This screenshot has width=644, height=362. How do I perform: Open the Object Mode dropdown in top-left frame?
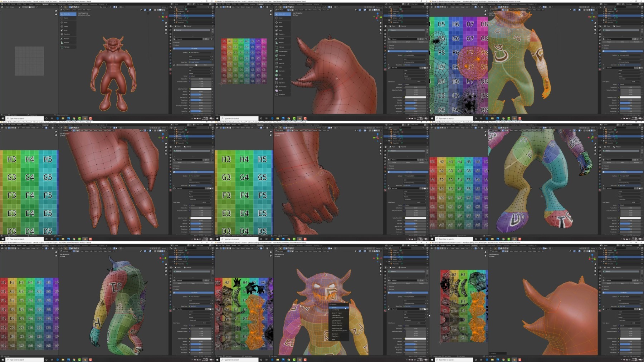pyautogui.click(x=66, y=10)
